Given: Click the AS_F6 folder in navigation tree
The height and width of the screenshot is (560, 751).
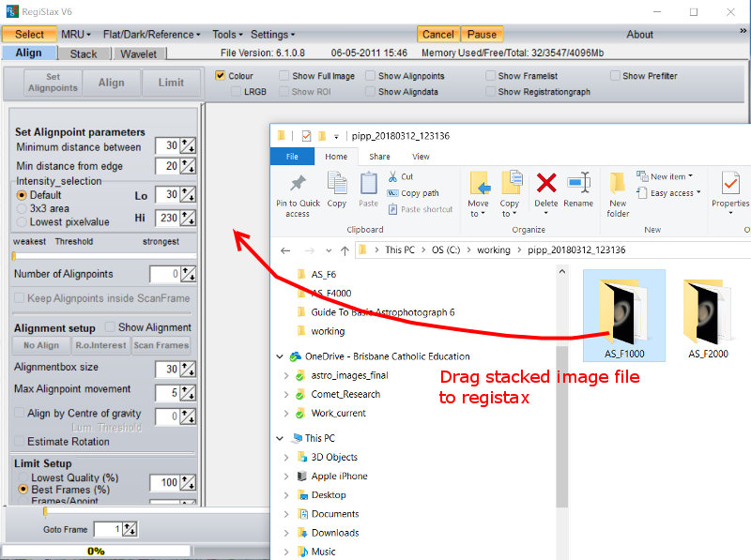Looking at the screenshot, I should (x=323, y=274).
